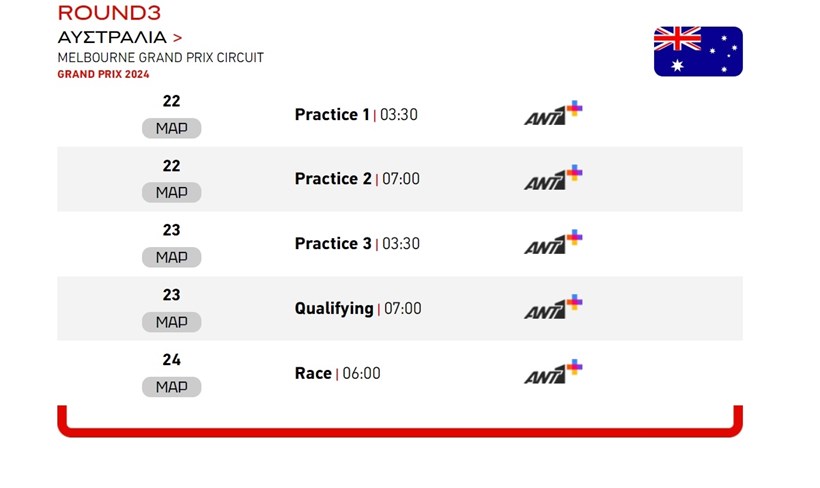The height and width of the screenshot is (488, 820).
Task: Select the ΜΑΡ badge for Practice 2
Action: click(172, 192)
